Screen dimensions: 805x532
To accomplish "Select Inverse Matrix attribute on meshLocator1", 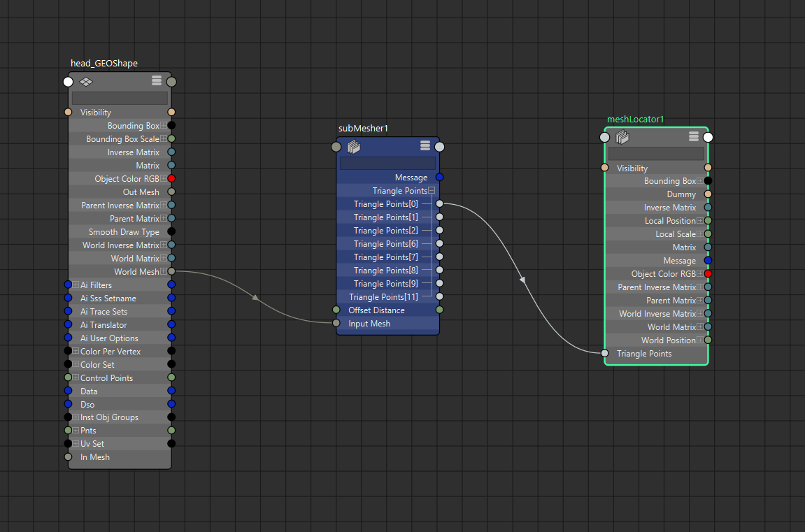I will coord(656,207).
